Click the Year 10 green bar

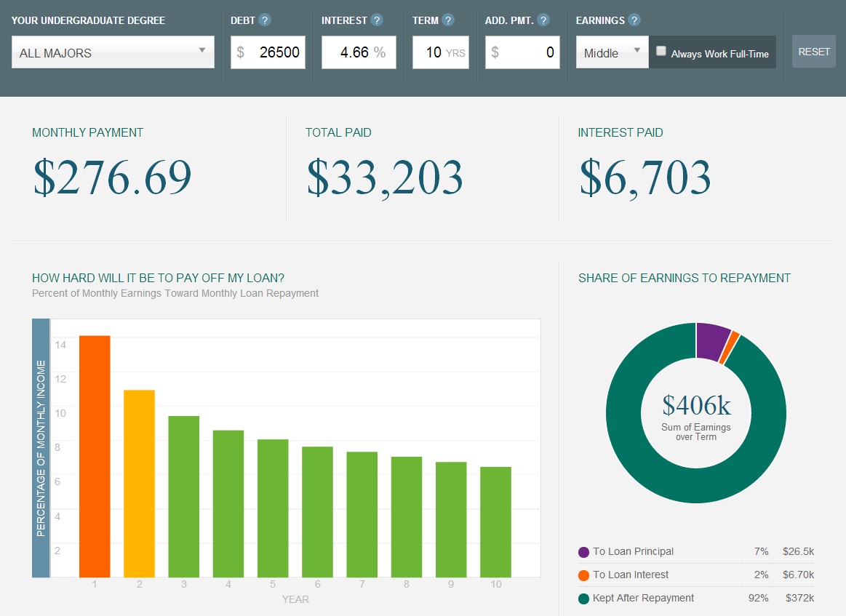(496, 521)
